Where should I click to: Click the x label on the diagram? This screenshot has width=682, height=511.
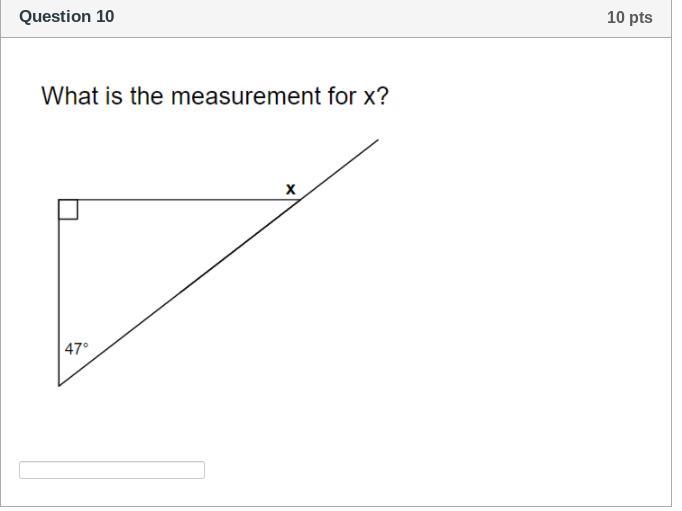tap(291, 188)
